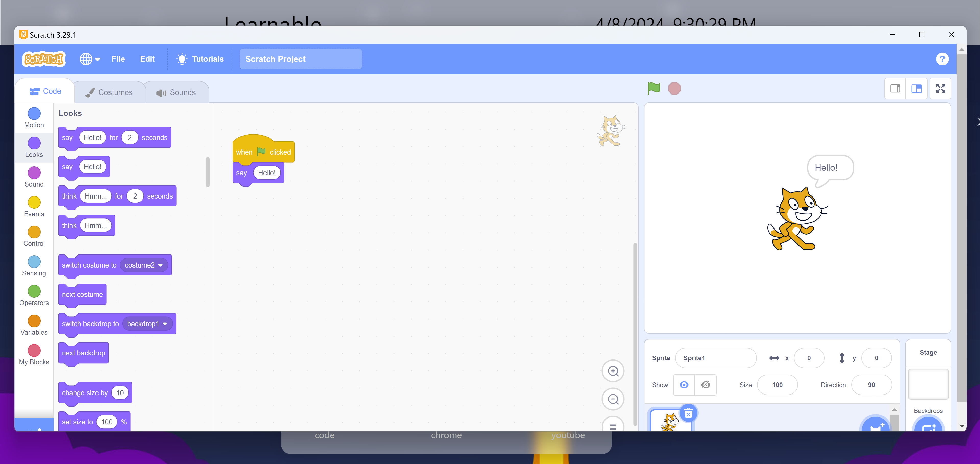Open the language globe dropdown

tap(90, 59)
